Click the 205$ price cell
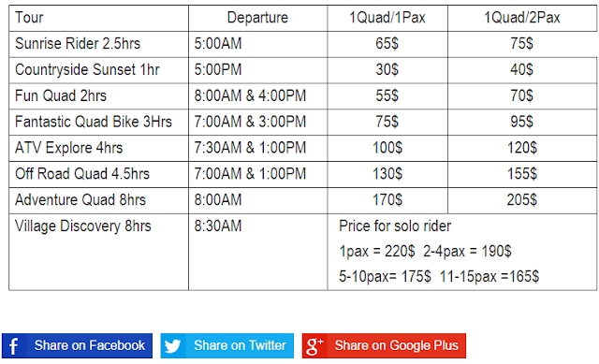599x364 pixels. coord(522,200)
